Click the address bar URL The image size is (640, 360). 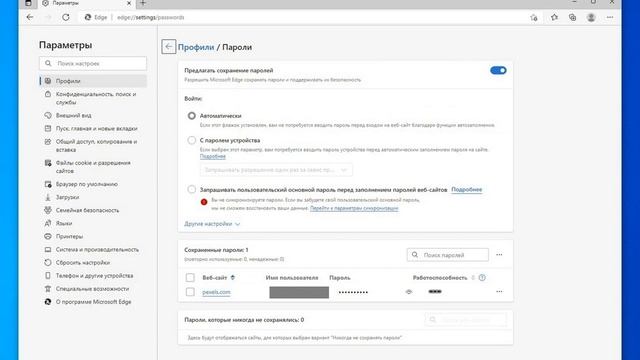151,18
